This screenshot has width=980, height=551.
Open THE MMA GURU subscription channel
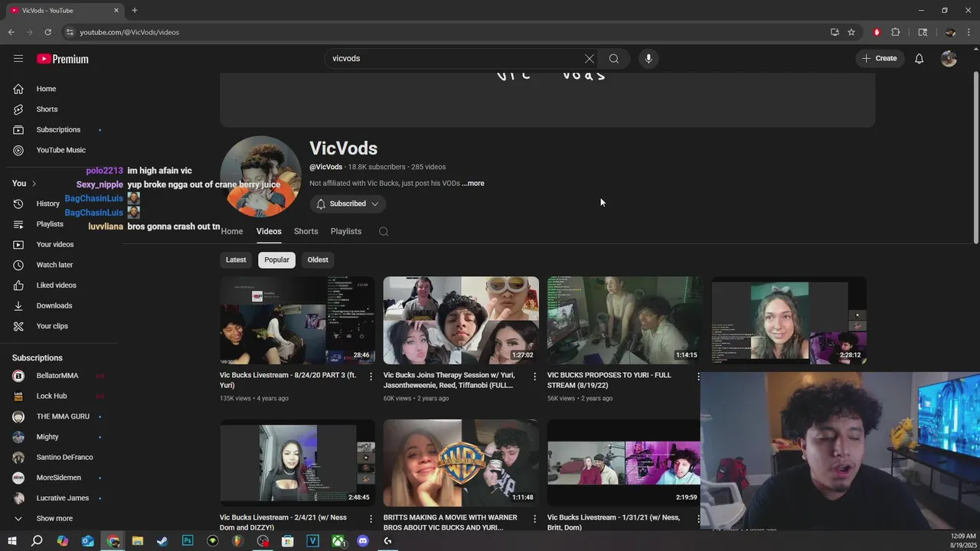61,416
